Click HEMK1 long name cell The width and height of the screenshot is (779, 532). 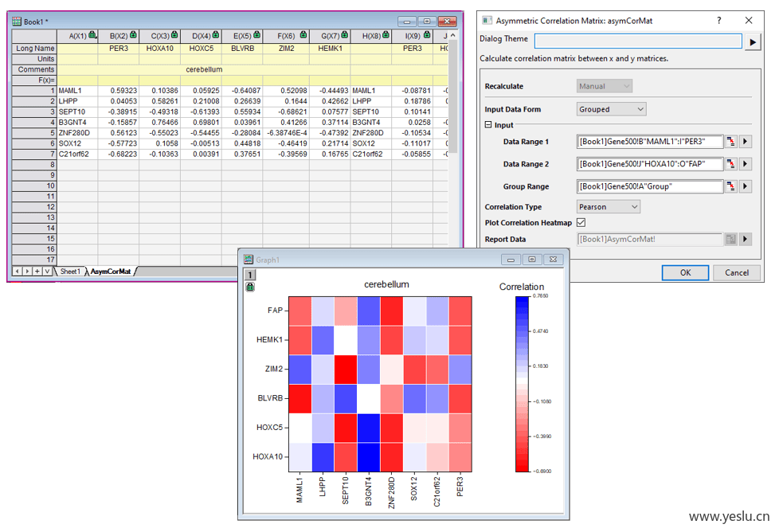click(330, 49)
